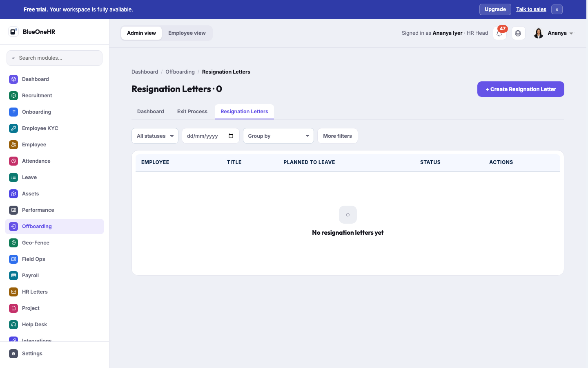The image size is (588, 368).
Task: Open the Field Ops map icon
Action: (13, 259)
